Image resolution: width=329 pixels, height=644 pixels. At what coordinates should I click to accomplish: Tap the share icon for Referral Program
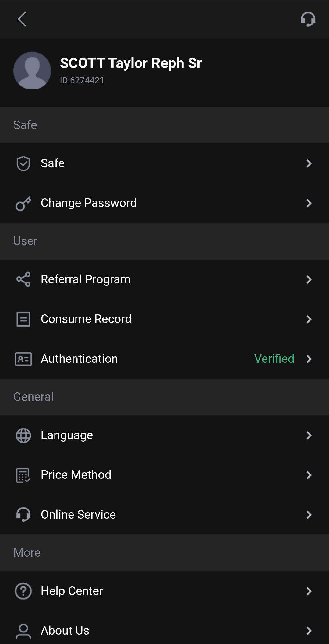(23, 279)
